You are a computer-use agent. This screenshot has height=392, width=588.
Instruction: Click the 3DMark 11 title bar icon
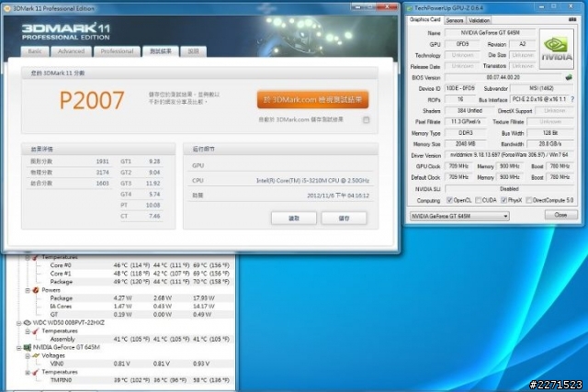[7, 8]
